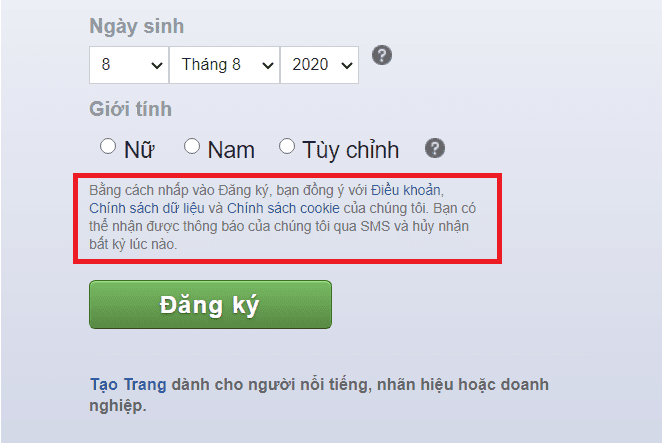The height and width of the screenshot is (443, 662).
Task: Click the Nữ text label
Action: point(139,150)
